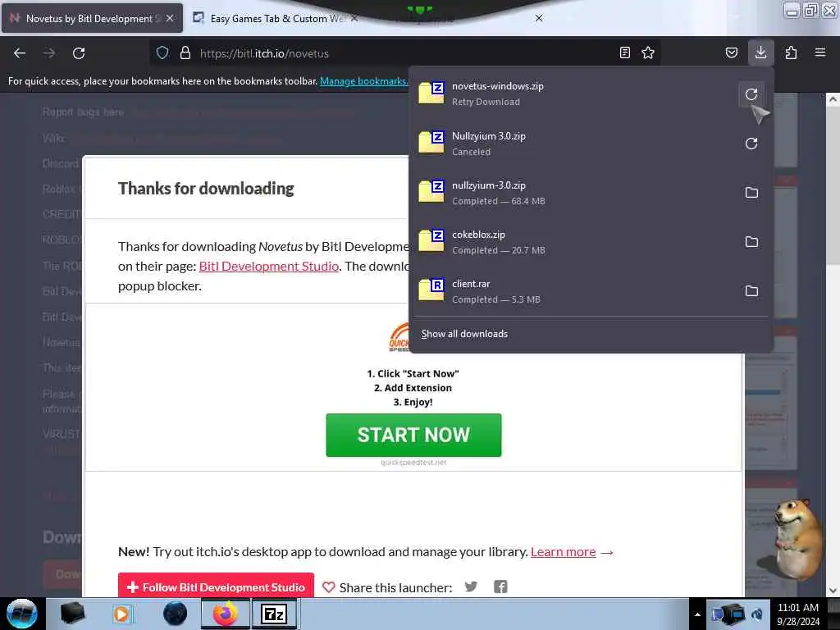Toggle reader view icon in address bar
Screen dimensions: 840x630
pos(624,53)
